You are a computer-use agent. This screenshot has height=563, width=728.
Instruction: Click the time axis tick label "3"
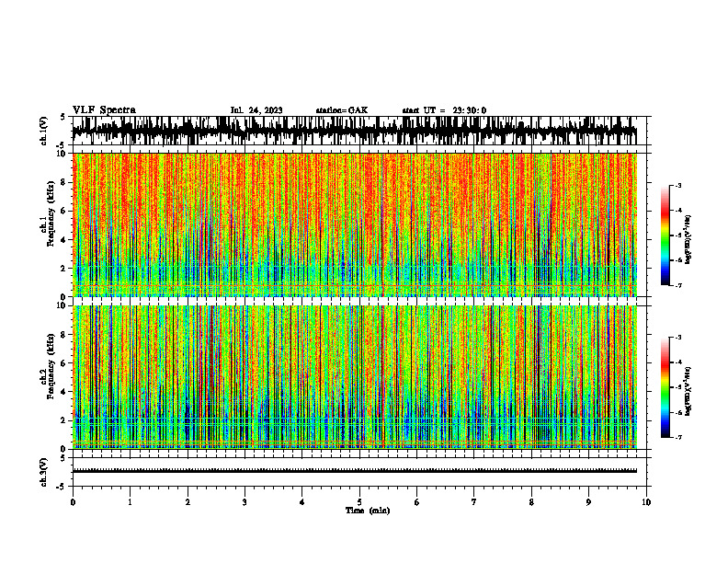(245, 502)
